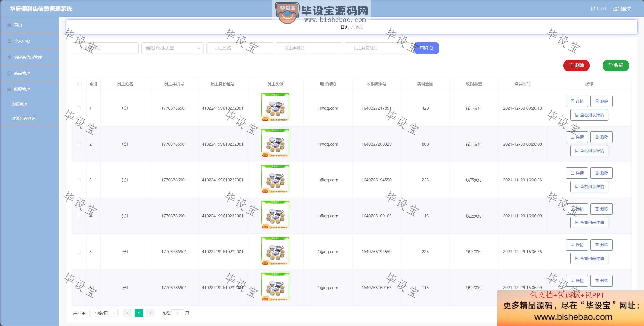The width and height of the screenshot is (644, 326).
Task: Click the 前往 page number input
Action: click(x=178, y=313)
